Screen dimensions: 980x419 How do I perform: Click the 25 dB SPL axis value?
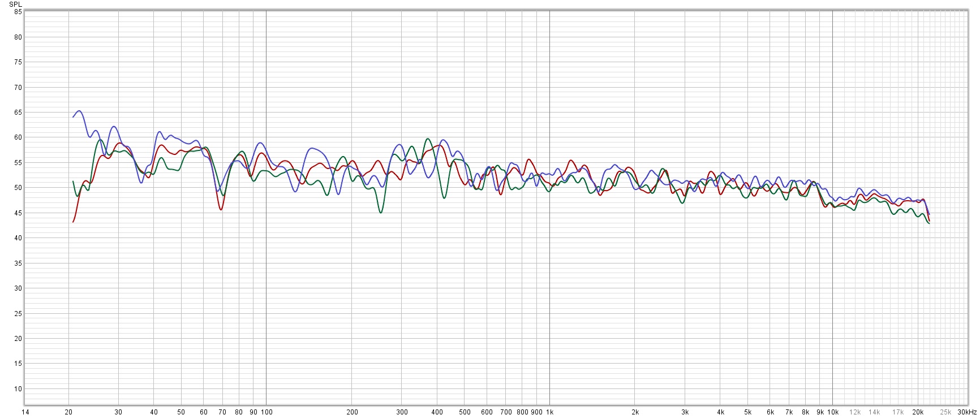click(x=18, y=314)
